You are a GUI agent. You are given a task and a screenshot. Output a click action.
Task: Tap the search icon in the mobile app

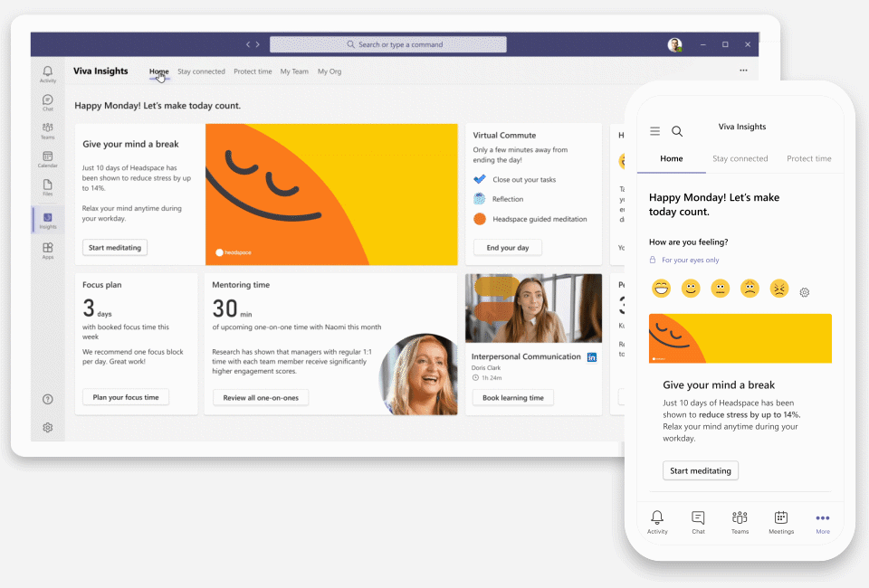pyautogui.click(x=677, y=130)
